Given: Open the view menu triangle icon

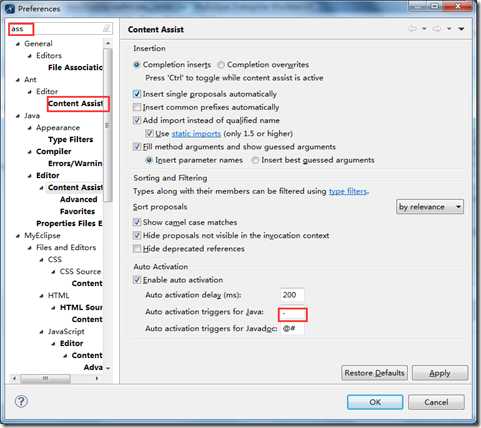Looking at the screenshot, I should click(461, 29).
